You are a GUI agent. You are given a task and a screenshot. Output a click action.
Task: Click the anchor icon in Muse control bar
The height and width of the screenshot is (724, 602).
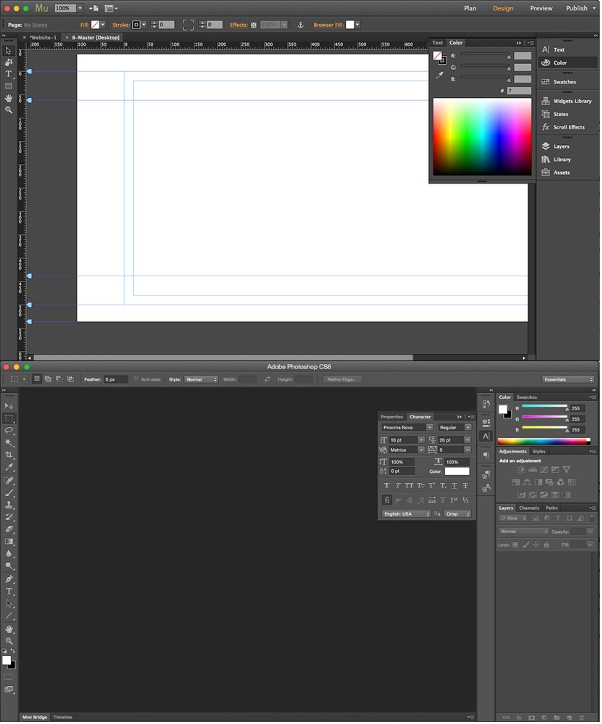pos(301,25)
